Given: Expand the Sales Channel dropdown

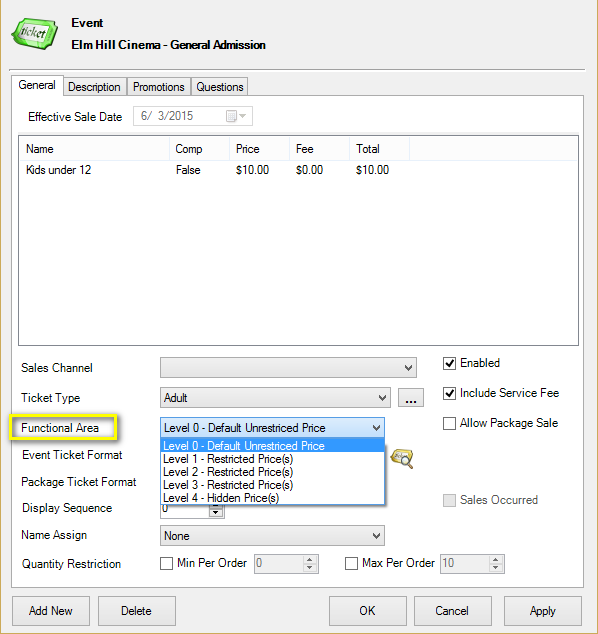Looking at the screenshot, I should pyautogui.click(x=288, y=368).
